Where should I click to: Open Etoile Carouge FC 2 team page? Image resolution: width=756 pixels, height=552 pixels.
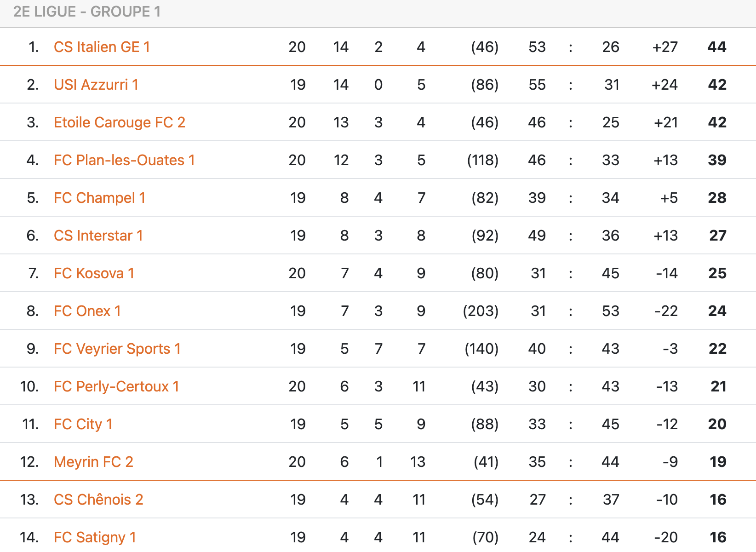(x=119, y=122)
